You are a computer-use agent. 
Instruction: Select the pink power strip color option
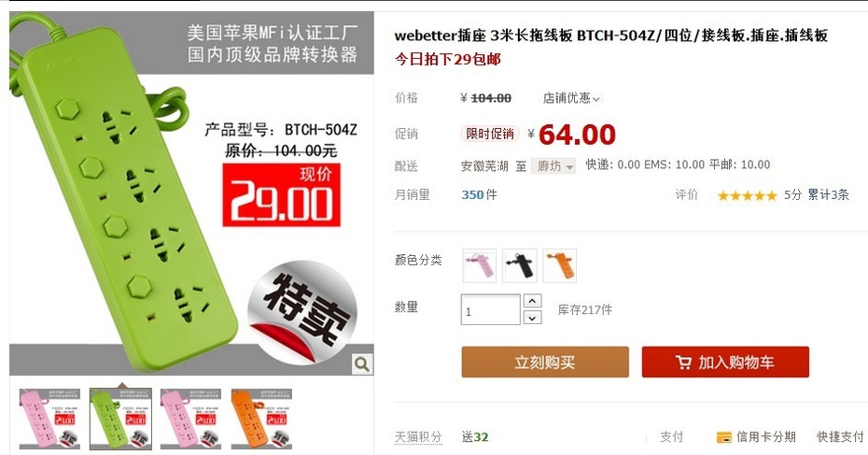(480, 265)
